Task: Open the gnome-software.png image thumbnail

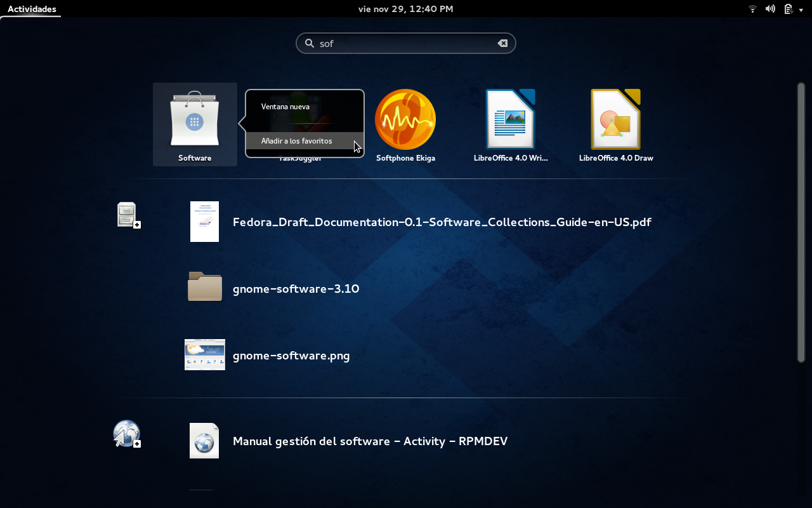Action: (205, 354)
